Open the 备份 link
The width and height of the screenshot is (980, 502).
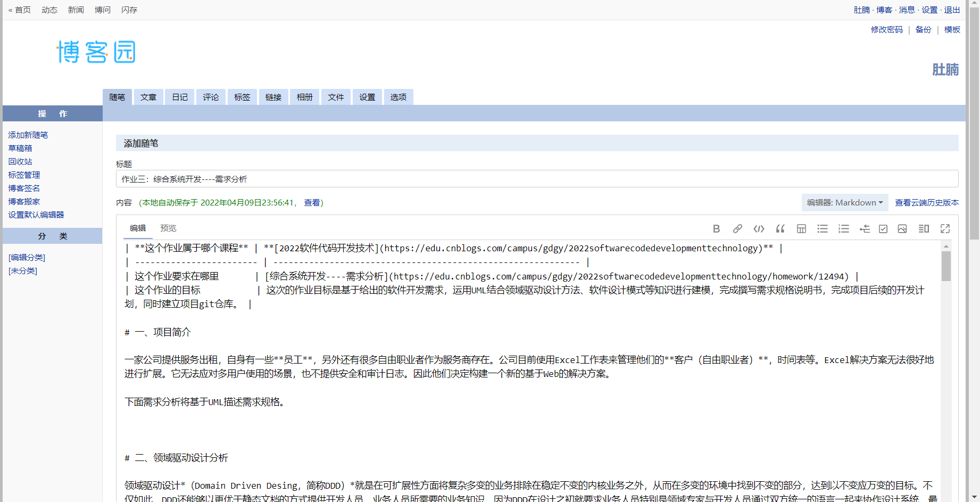924,30
